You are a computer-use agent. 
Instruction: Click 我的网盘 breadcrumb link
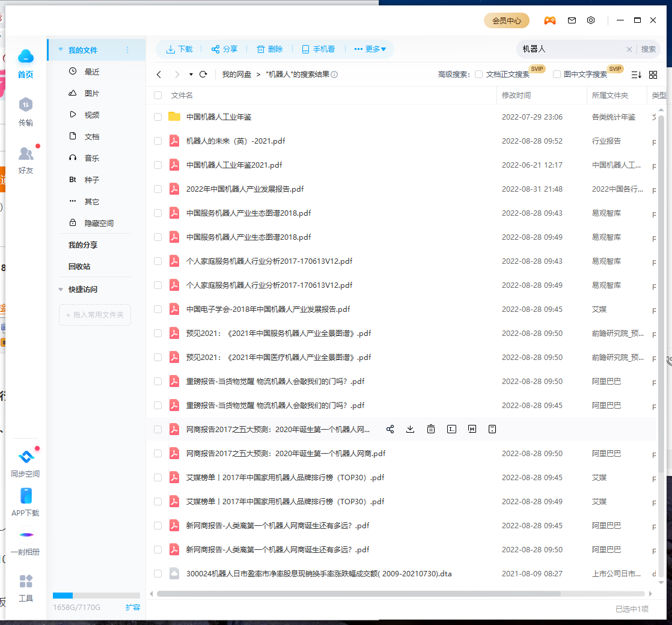[237, 75]
